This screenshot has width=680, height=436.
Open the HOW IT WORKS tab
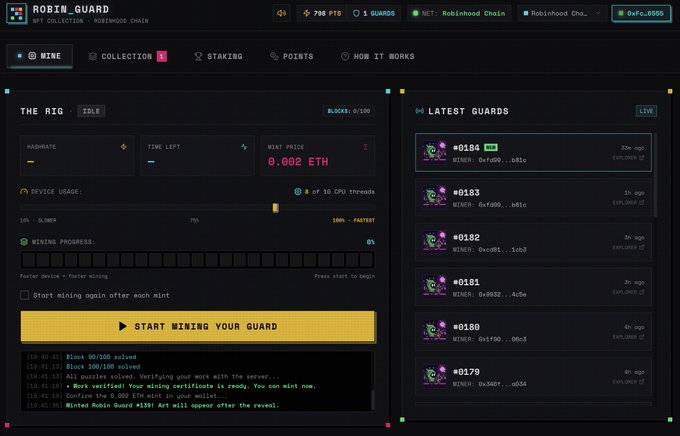(378, 56)
